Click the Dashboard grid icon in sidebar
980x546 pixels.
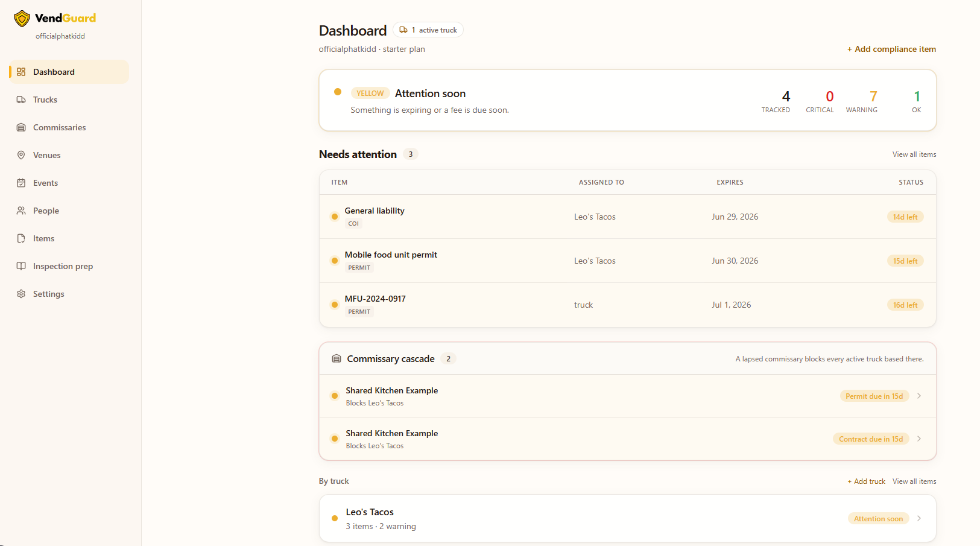(21, 72)
